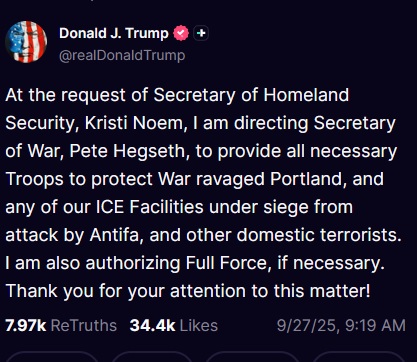Open Donald J. Trump's flag profile avatar

coord(26,42)
